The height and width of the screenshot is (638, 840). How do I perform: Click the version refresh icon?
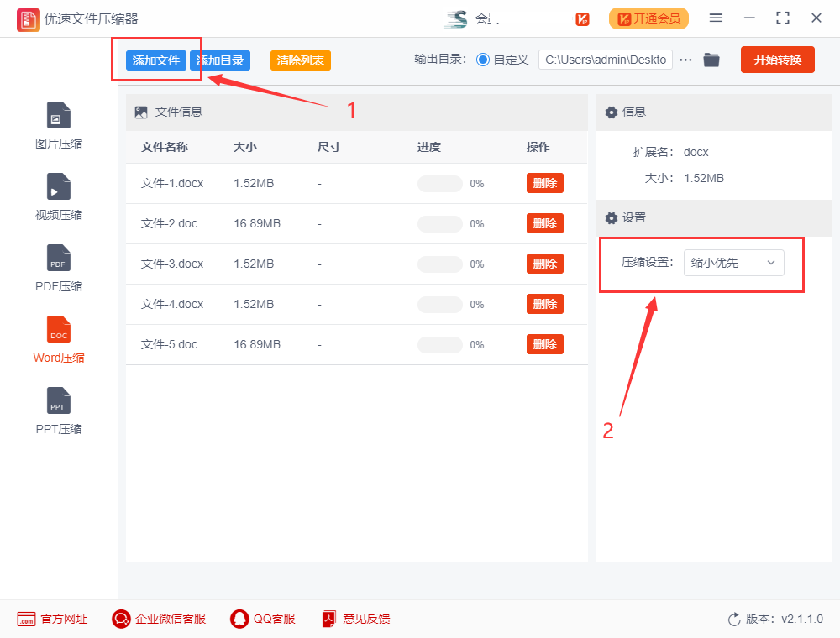734,620
